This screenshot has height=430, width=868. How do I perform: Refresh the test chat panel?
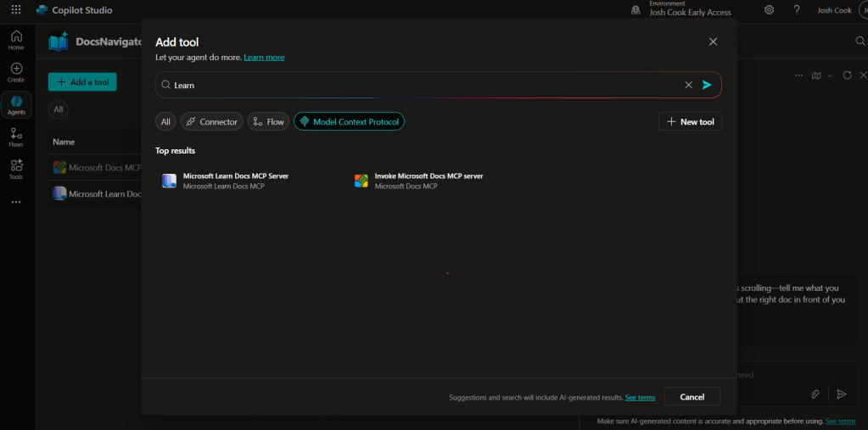[847, 75]
